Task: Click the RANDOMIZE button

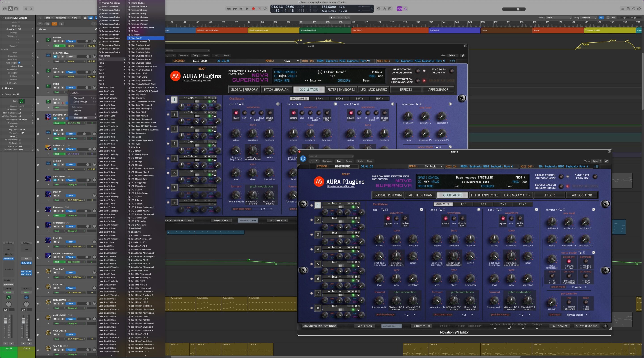Action: pyautogui.click(x=559, y=326)
